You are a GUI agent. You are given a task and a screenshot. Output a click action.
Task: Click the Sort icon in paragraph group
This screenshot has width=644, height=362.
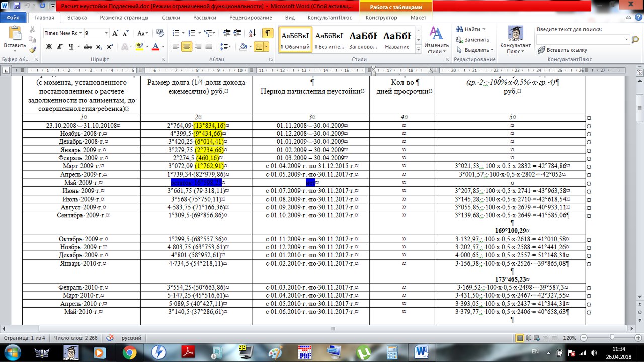click(x=254, y=33)
